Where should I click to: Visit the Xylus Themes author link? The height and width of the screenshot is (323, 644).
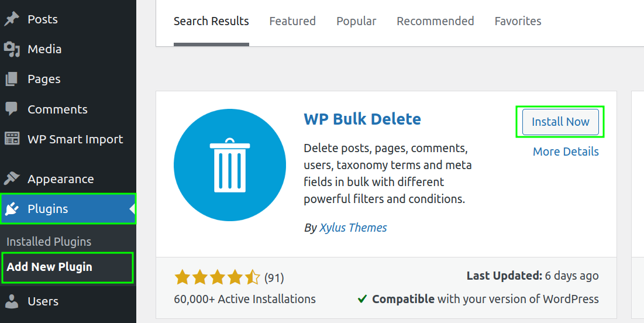click(353, 228)
